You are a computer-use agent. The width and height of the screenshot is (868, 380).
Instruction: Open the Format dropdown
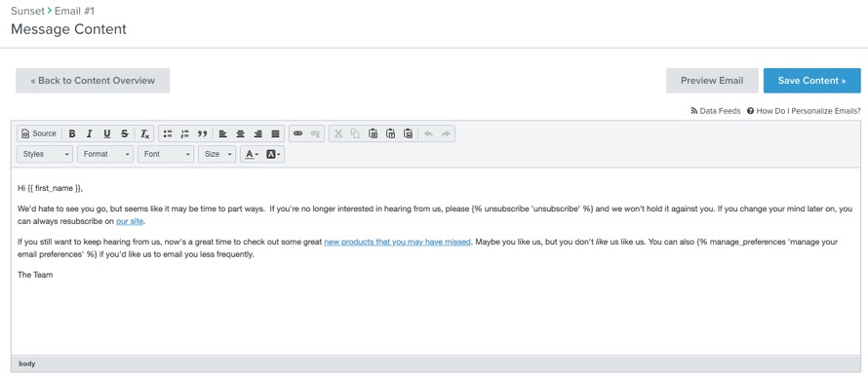pos(105,154)
